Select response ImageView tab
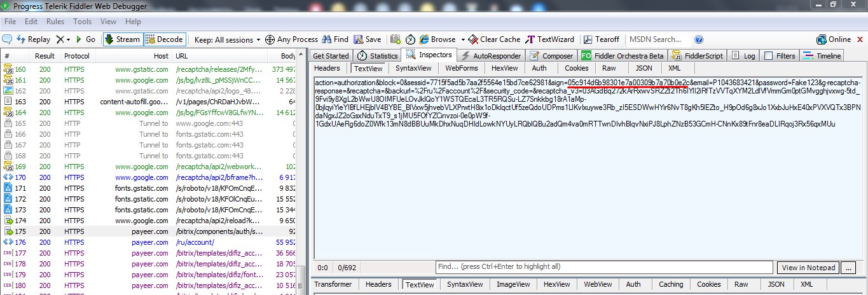Image resolution: width=868 pixels, height=295 pixels. [x=513, y=285]
